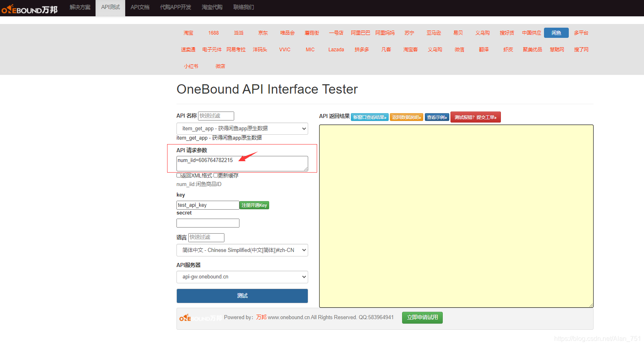644x346 pixels.
Task: Choose the 搜好货 platform
Action: click(x=507, y=33)
